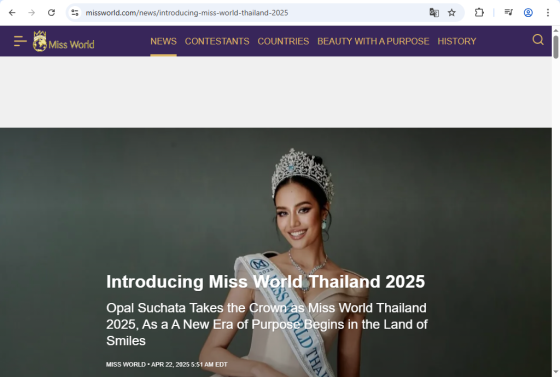This screenshot has height=377, width=560.
Task: Open the Chrome three-dot menu
Action: (548, 13)
